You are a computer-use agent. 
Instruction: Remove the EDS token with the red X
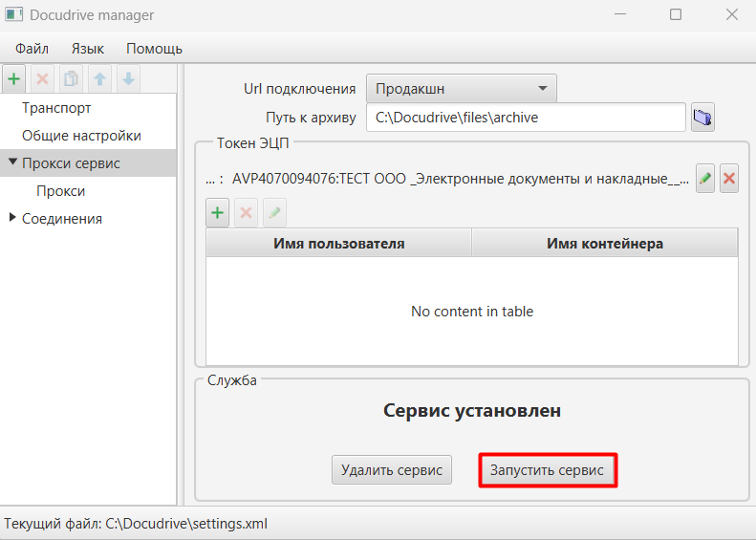click(x=729, y=179)
